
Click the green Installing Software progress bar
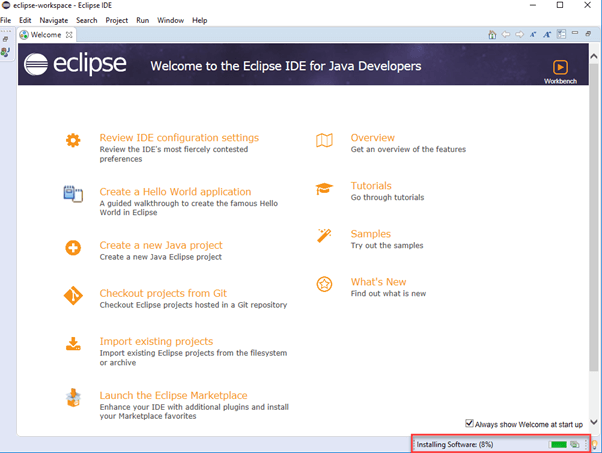pos(558,443)
